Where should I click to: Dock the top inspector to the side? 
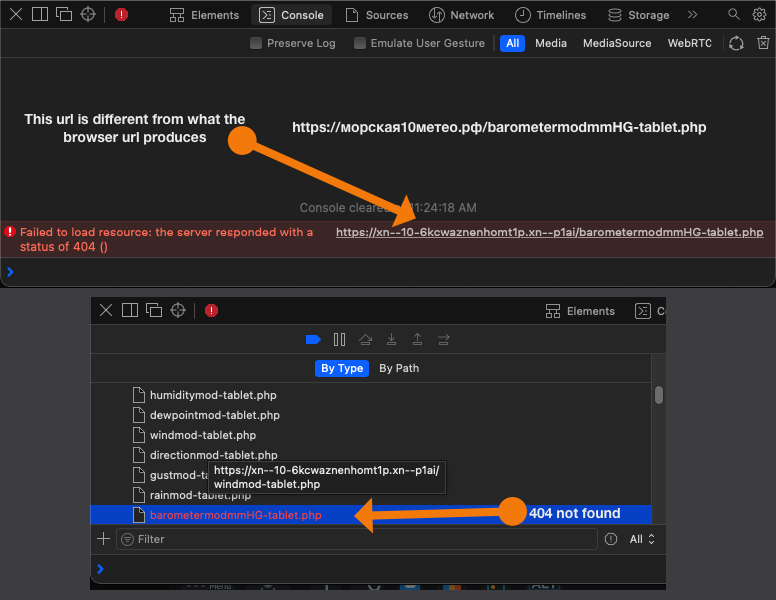40,14
